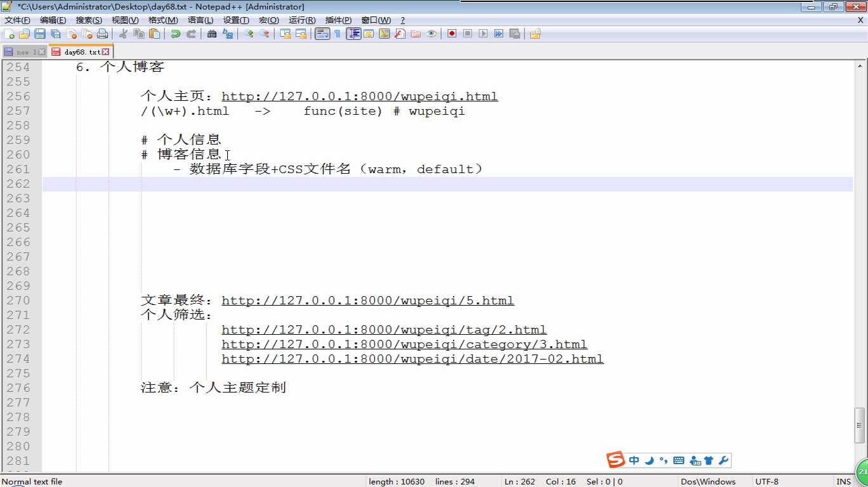Click line number 270 in margin
The height and width of the screenshot is (487, 868).
pyautogui.click(x=18, y=301)
